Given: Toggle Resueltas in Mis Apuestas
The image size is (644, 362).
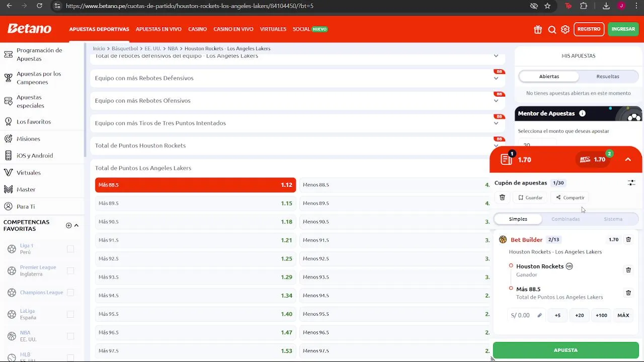Looking at the screenshot, I should [608, 76].
